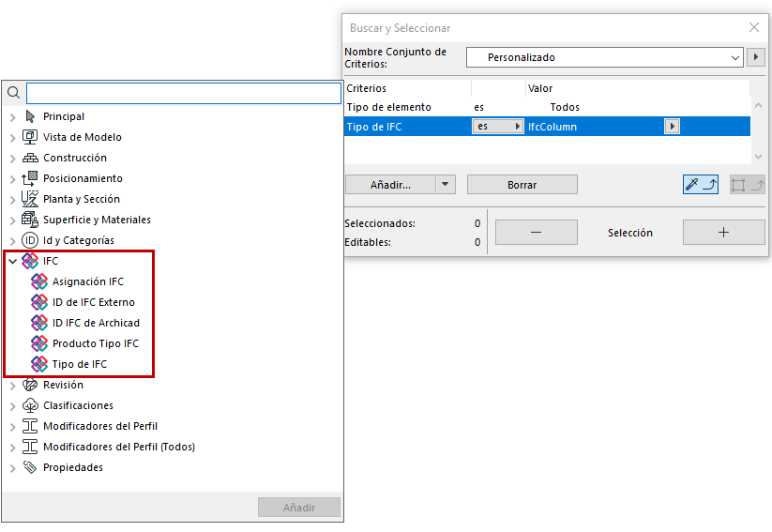
Task: Click the IfcColumn value text
Action: click(x=553, y=127)
